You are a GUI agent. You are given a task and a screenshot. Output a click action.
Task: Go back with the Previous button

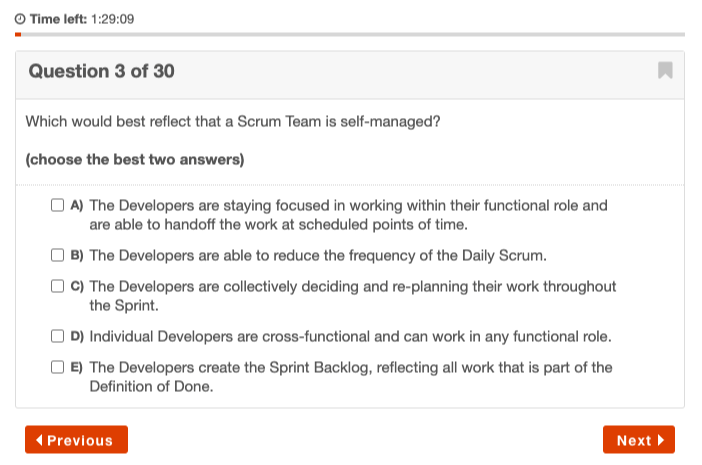pyautogui.click(x=77, y=439)
